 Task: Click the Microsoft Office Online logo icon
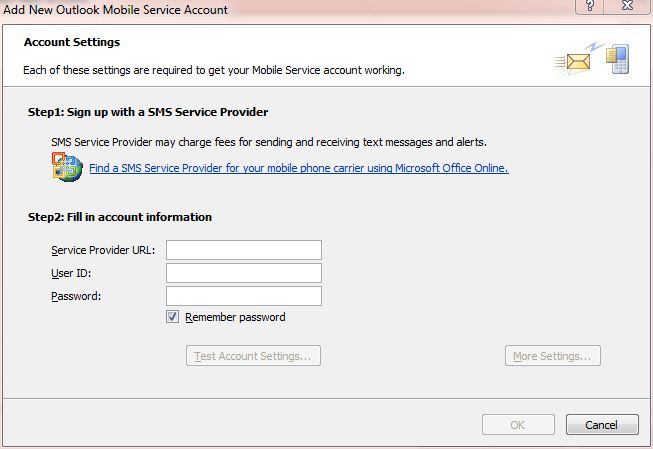66,167
